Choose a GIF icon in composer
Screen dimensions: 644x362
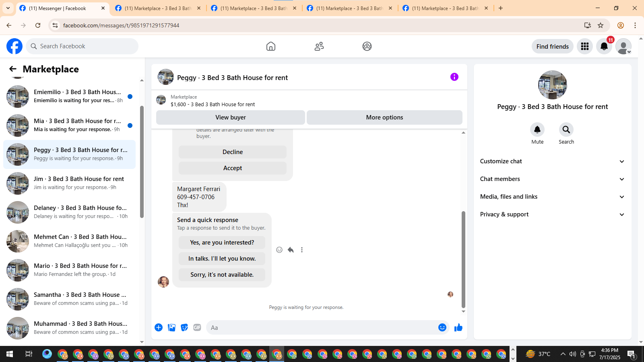[197, 327]
